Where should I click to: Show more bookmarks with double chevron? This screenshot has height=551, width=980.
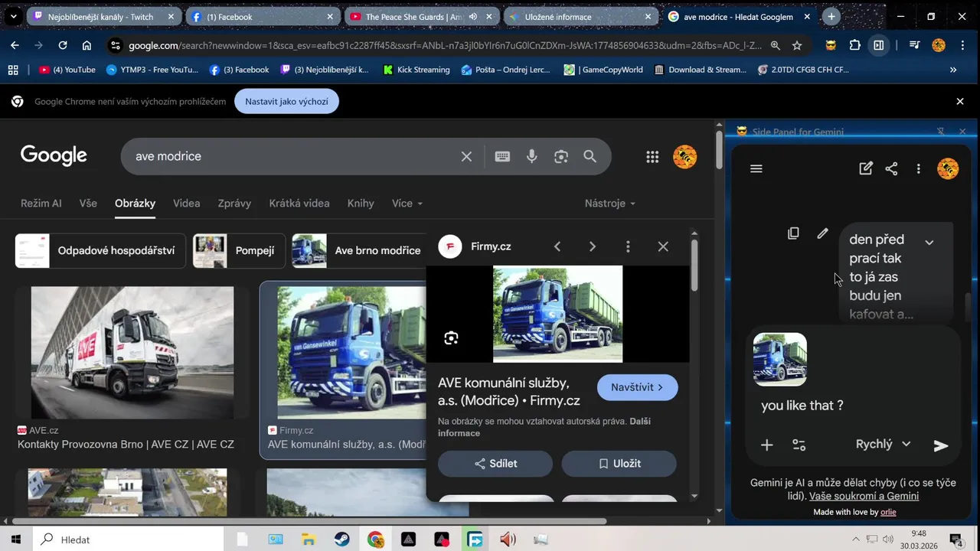[x=953, y=70]
